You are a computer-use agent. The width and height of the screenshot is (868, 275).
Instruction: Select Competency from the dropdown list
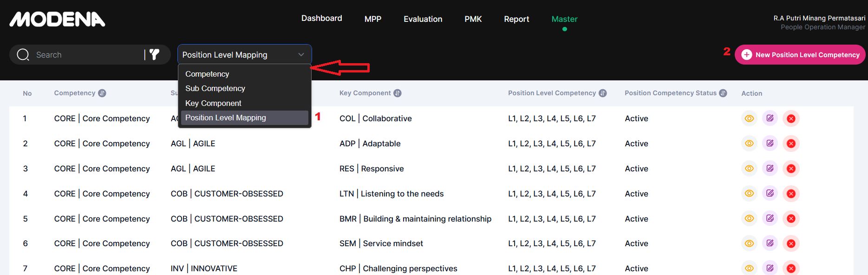pos(207,74)
